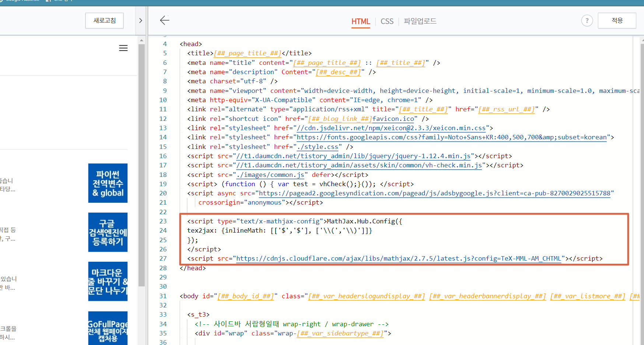
Task: Click the [##_var_headerbannerdisplay_##] placeholder
Action: pyautogui.click(x=488, y=296)
